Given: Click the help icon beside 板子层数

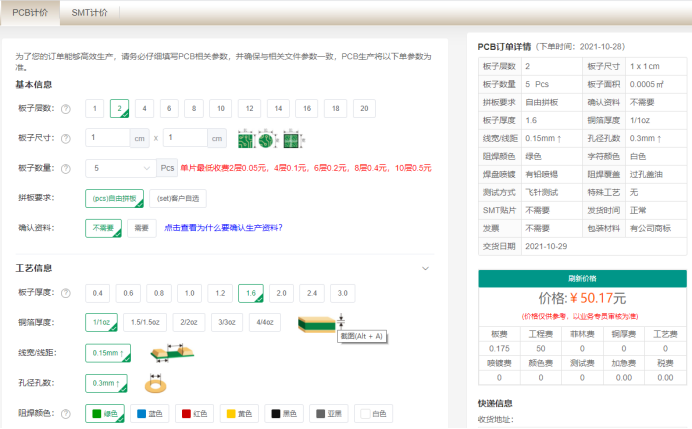Looking at the screenshot, I should click(66, 109).
